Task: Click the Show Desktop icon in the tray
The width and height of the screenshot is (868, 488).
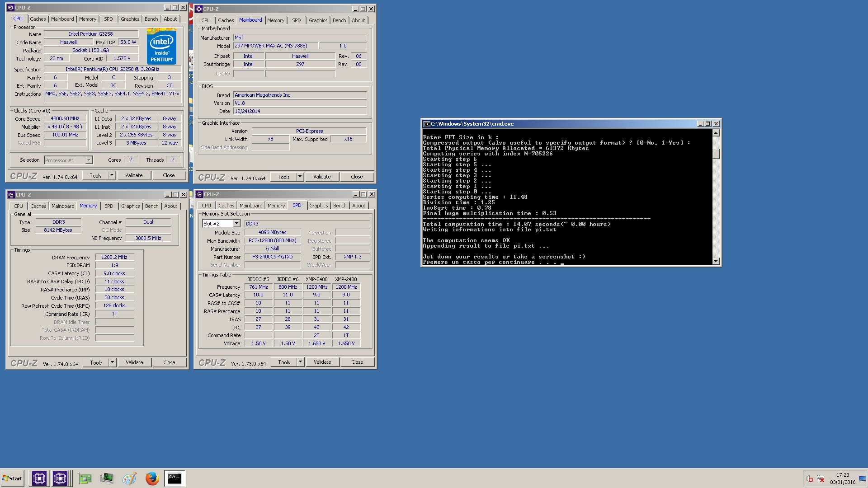Action: (863, 479)
